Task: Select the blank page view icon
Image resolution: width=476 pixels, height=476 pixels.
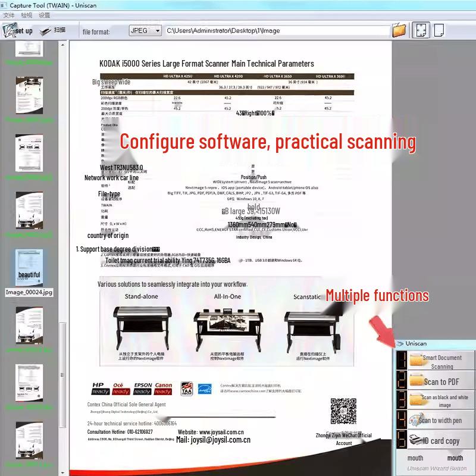Action: click(439, 30)
